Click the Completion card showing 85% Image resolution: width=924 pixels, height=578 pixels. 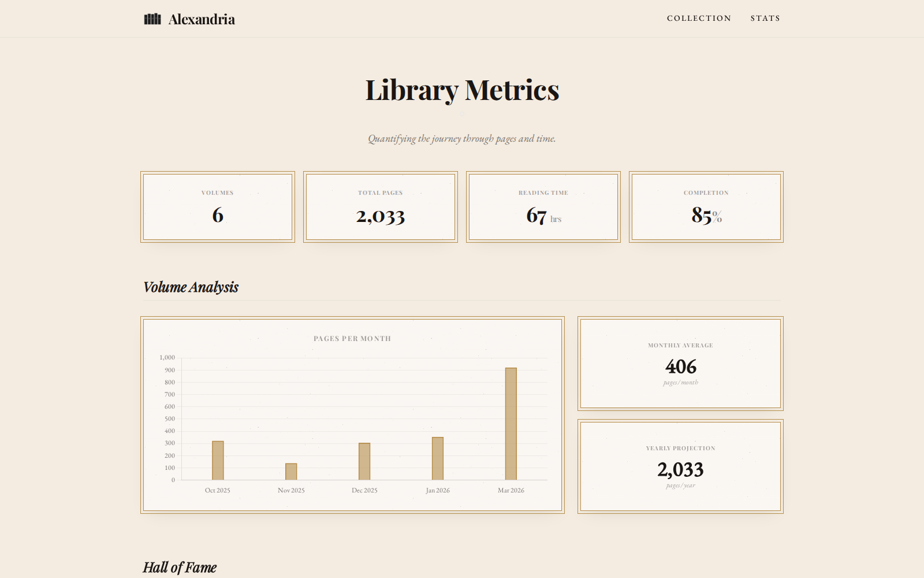[706, 206]
